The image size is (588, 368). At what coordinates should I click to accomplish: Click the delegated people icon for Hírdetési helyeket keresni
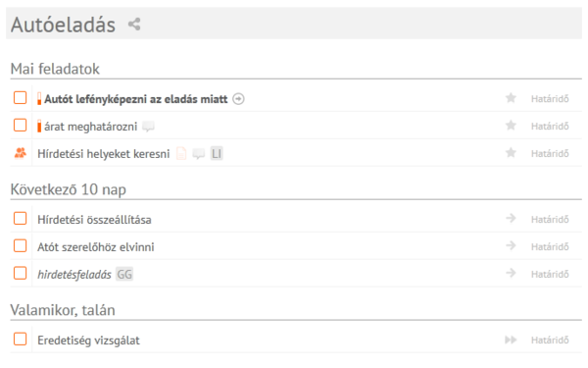point(21,153)
